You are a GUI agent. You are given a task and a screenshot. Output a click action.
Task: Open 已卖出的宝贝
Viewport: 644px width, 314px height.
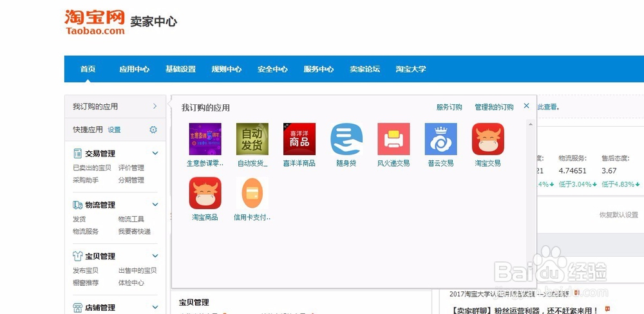point(92,168)
